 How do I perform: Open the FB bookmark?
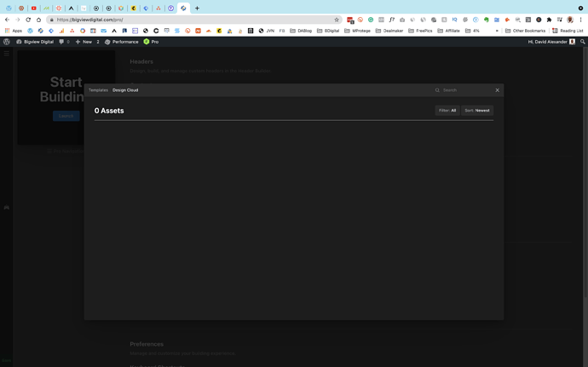click(x=282, y=31)
